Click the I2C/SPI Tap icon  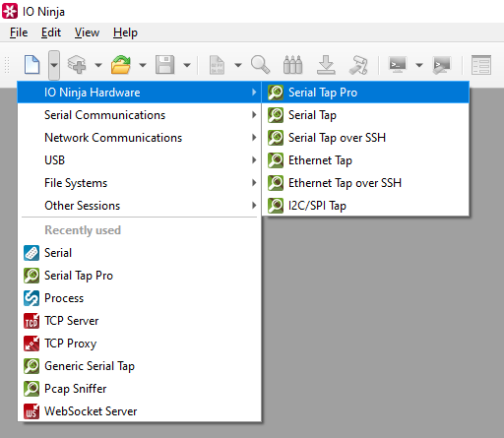pyautogui.click(x=276, y=206)
